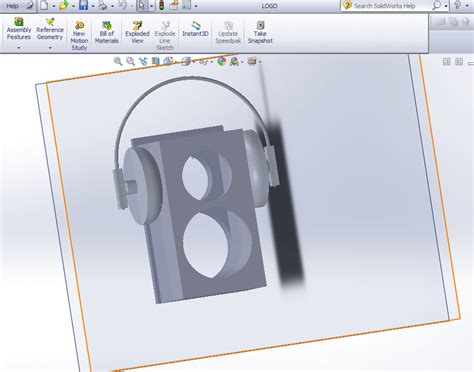Expand the New document dropdown arrow
Image resolution: width=474 pixels, height=372 pixels.
pyautogui.click(x=53, y=6)
